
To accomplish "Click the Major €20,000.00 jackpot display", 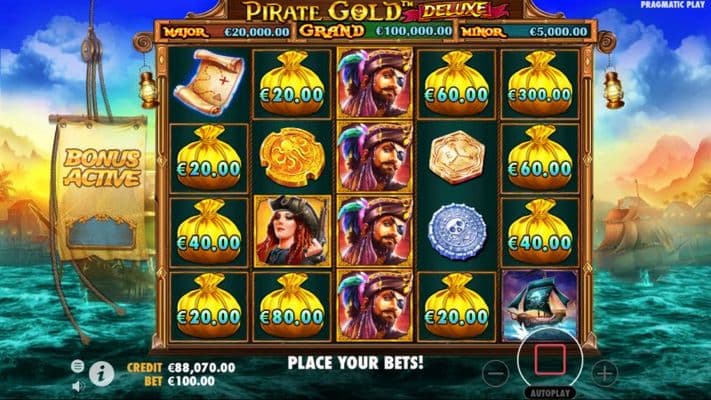I will pos(226,32).
